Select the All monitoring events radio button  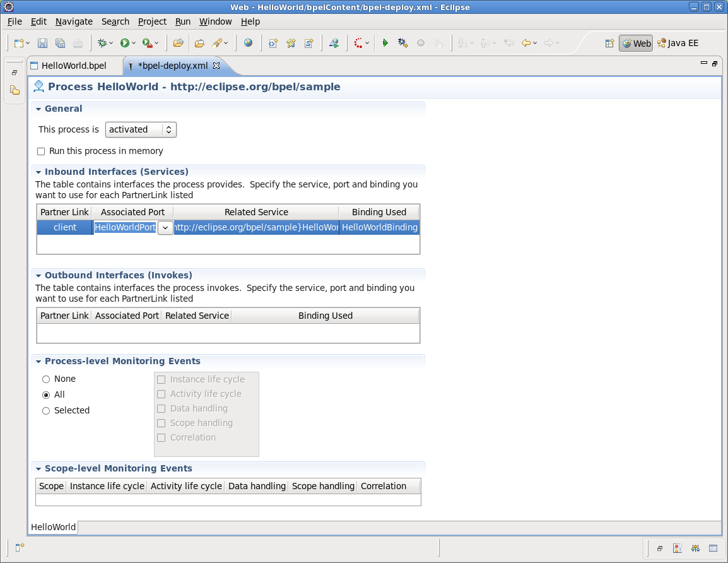(45, 394)
